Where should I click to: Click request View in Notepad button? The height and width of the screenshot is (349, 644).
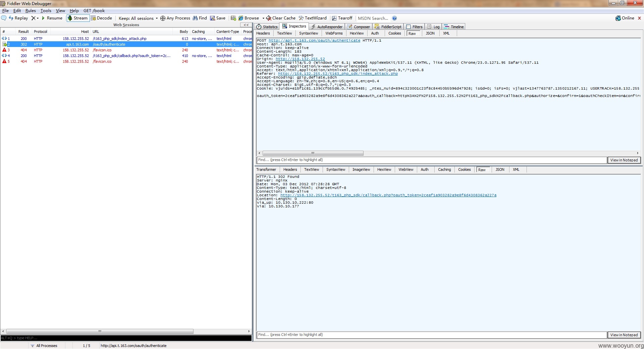pos(624,160)
